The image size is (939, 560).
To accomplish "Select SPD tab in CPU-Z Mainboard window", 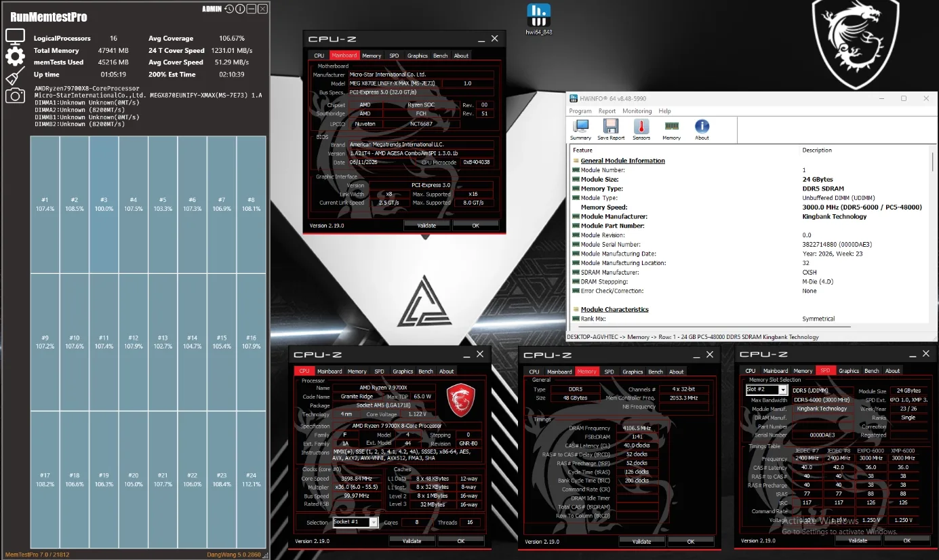I will pos(394,56).
